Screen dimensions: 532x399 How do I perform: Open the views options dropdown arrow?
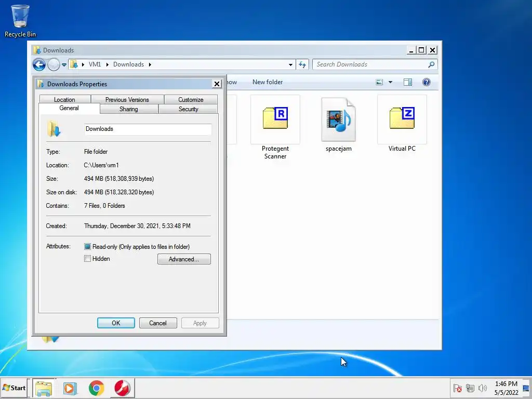(x=391, y=82)
